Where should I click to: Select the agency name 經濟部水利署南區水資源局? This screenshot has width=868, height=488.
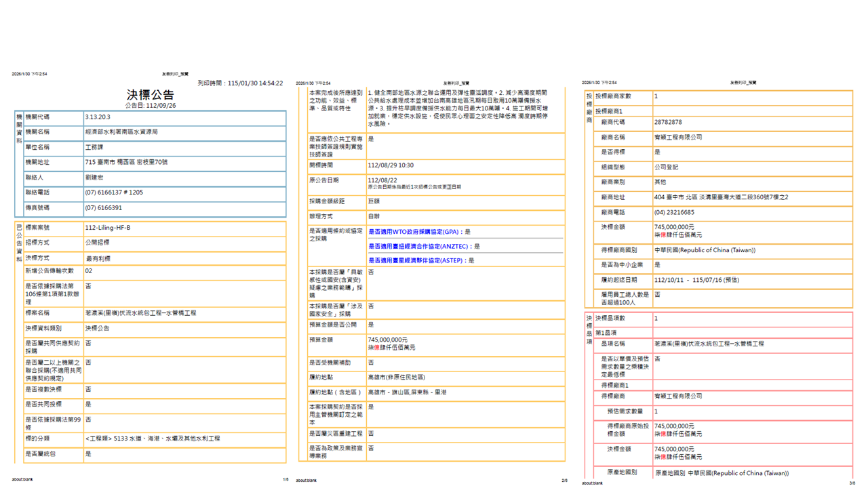tap(121, 132)
